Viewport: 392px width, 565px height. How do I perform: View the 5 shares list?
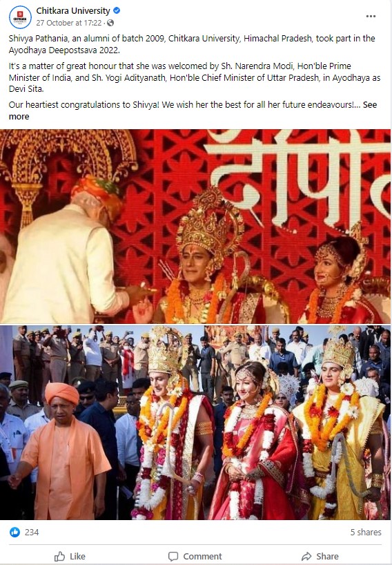click(x=366, y=533)
